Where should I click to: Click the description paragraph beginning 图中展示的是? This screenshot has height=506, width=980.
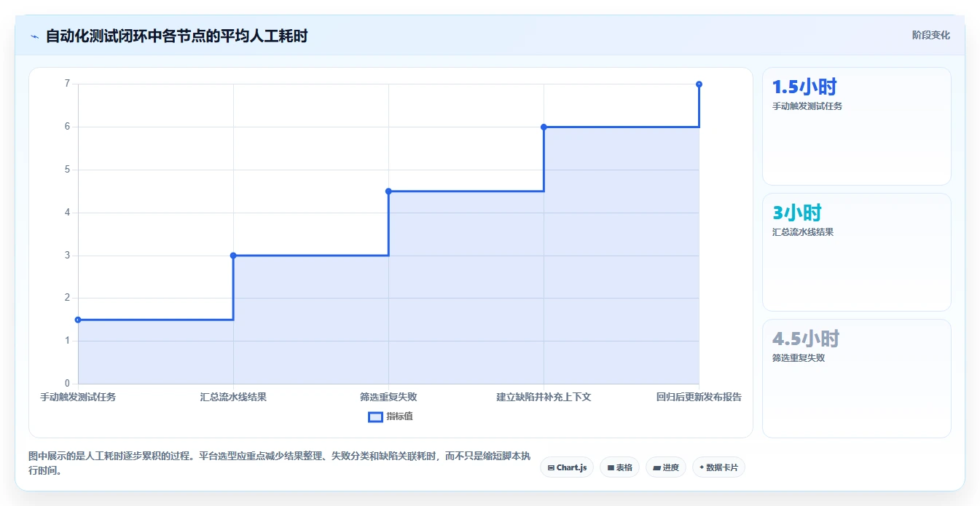coord(279,463)
